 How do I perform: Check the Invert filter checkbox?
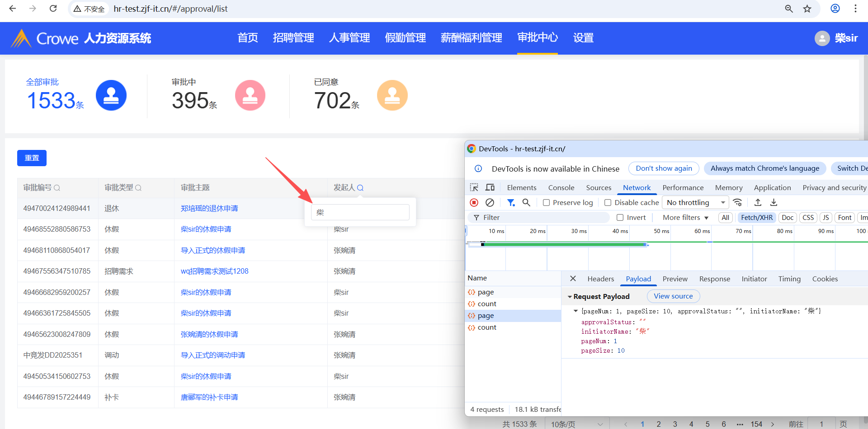620,218
